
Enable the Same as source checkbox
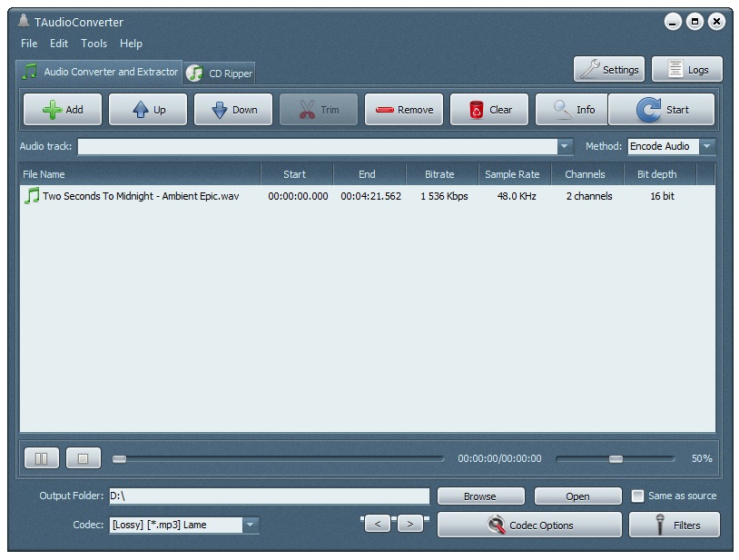click(x=638, y=496)
